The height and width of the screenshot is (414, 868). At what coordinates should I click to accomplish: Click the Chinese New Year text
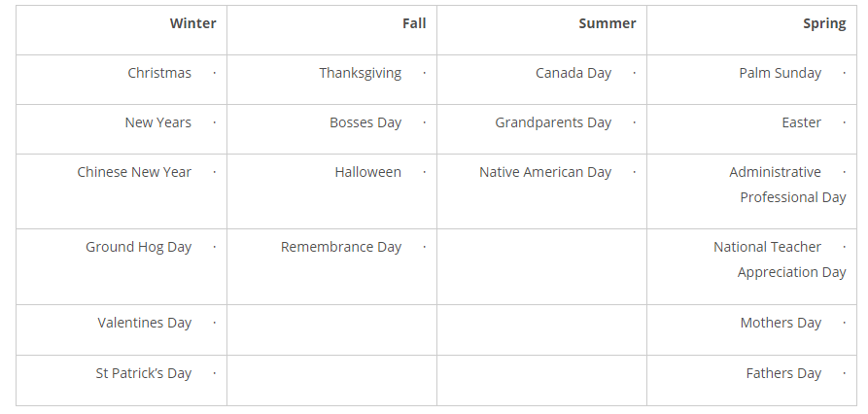click(134, 172)
